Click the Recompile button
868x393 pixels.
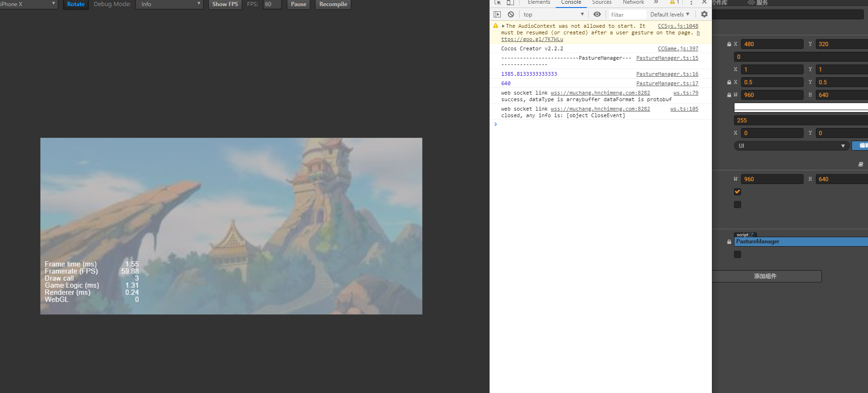tap(333, 4)
